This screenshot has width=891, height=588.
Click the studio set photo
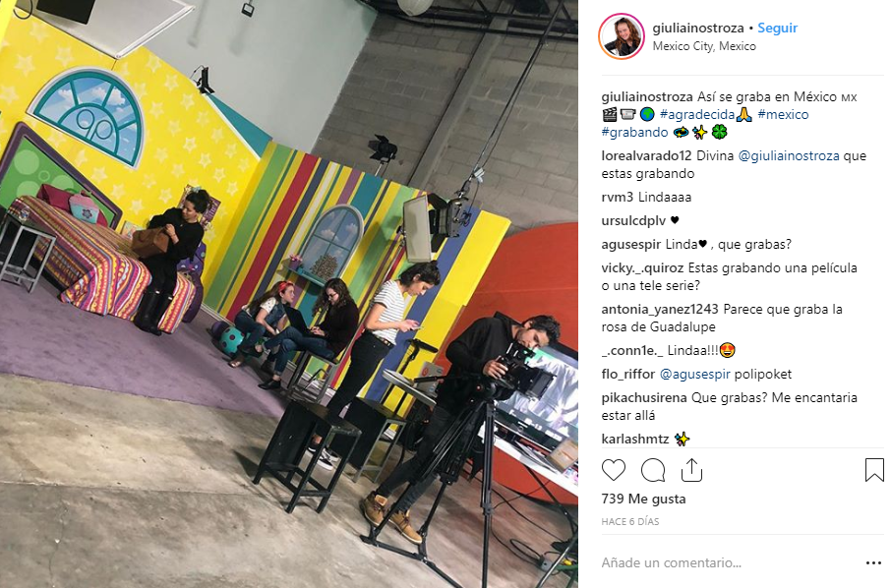289,294
